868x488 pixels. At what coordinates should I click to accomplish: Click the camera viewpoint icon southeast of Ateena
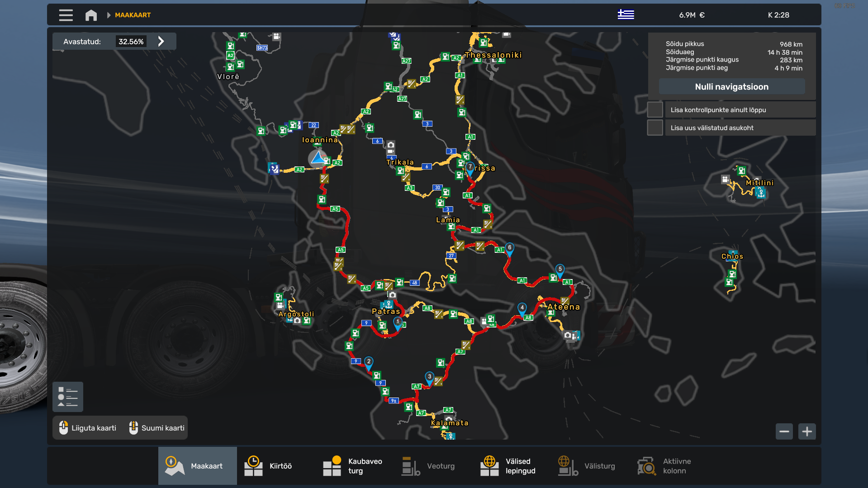568,335
